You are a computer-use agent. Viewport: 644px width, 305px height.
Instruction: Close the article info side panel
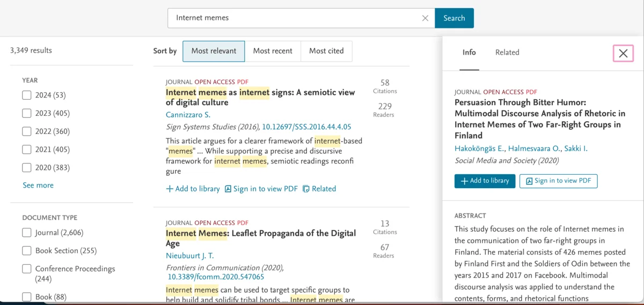pos(623,53)
